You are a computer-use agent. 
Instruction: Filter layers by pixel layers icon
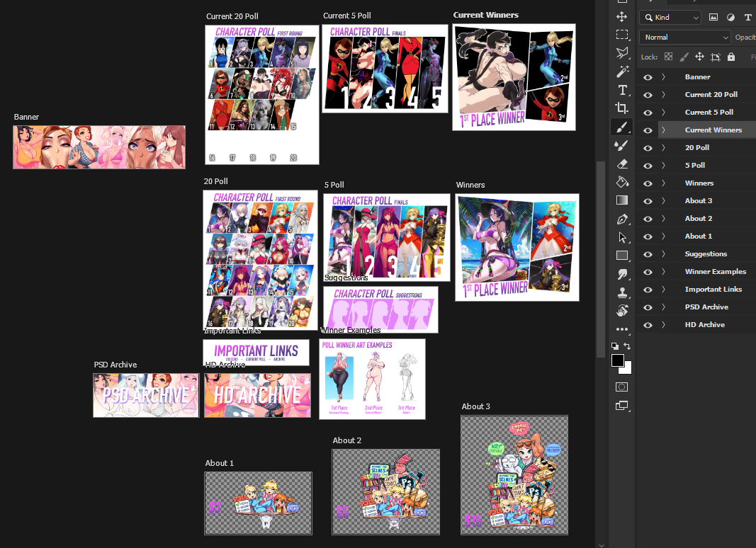713,18
